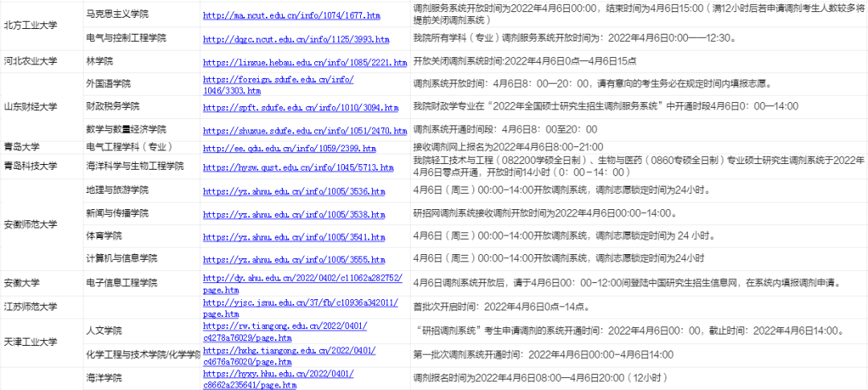Viewport: 868px width, 390px height.
Task: Click the 马克思主义学院 cell
Action: coord(141,13)
